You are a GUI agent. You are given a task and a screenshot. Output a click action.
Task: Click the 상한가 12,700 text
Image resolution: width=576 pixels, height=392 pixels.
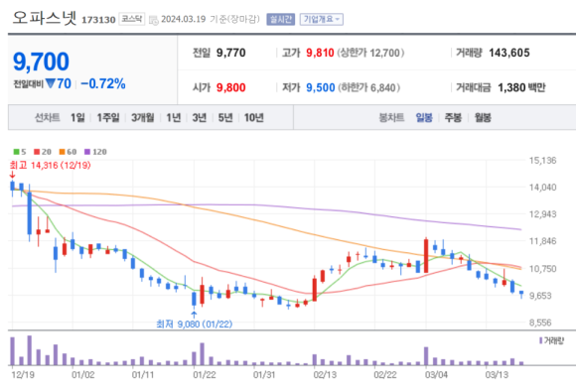(x=370, y=53)
